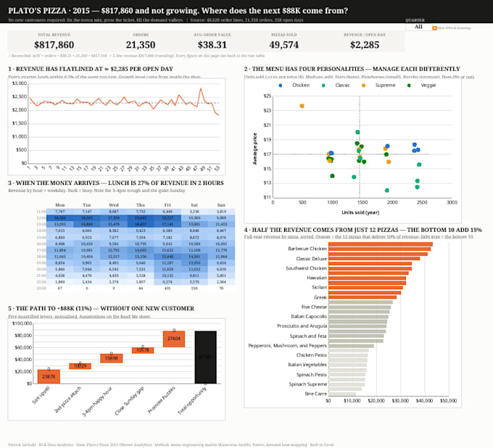Click the Fri column header in the heatmap
Image resolution: width=493 pixels, height=448 pixels.
click(167, 205)
